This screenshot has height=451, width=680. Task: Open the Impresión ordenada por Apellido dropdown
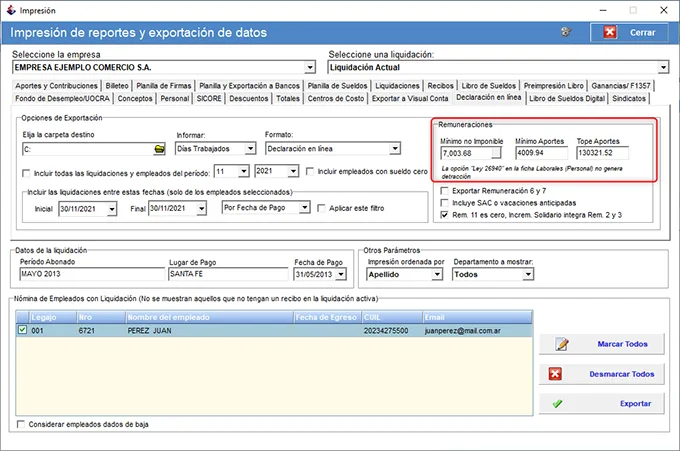pyautogui.click(x=437, y=275)
